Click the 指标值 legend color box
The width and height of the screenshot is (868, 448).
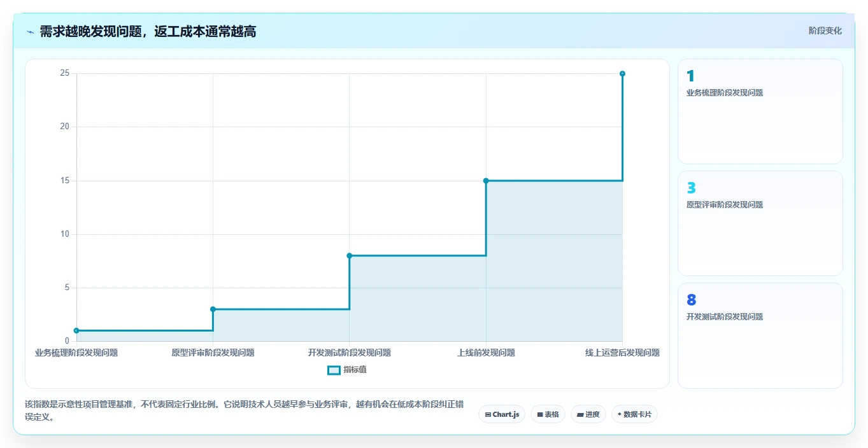click(x=334, y=370)
